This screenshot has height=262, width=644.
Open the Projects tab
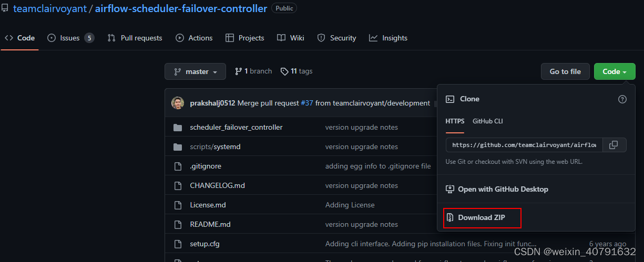tap(245, 38)
